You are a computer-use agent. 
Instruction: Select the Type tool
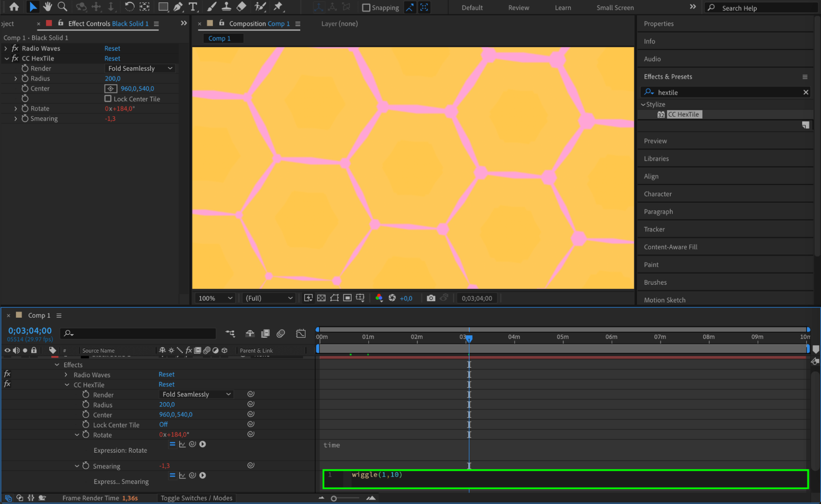(192, 7)
